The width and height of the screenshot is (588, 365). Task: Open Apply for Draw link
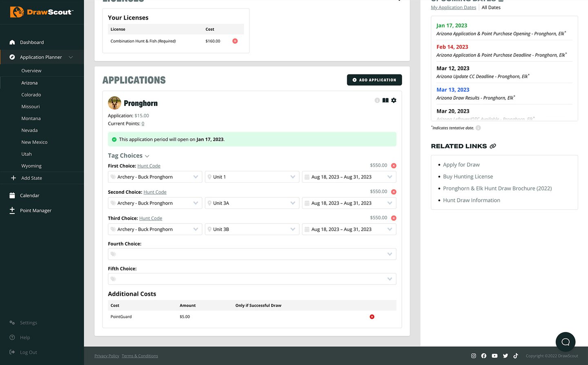[x=461, y=165]
